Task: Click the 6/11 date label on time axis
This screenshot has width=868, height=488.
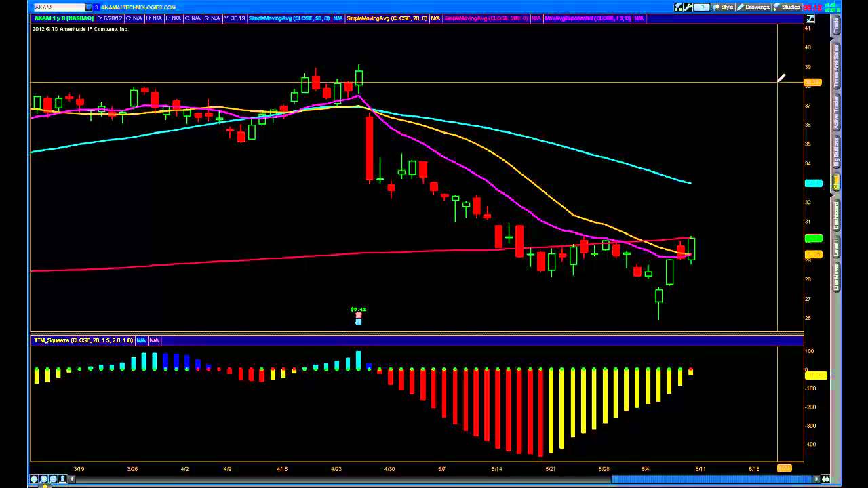Action: click(x=700, y=468)
